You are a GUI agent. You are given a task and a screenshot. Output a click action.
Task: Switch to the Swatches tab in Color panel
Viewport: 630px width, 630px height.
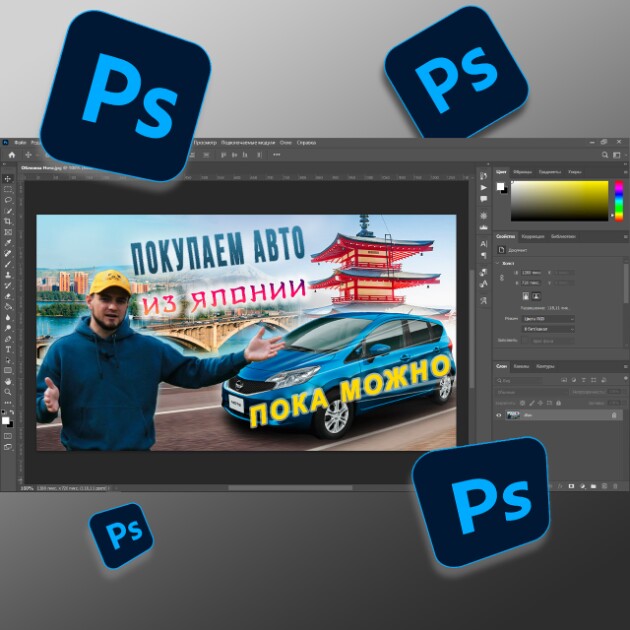(x=523, y=172)
